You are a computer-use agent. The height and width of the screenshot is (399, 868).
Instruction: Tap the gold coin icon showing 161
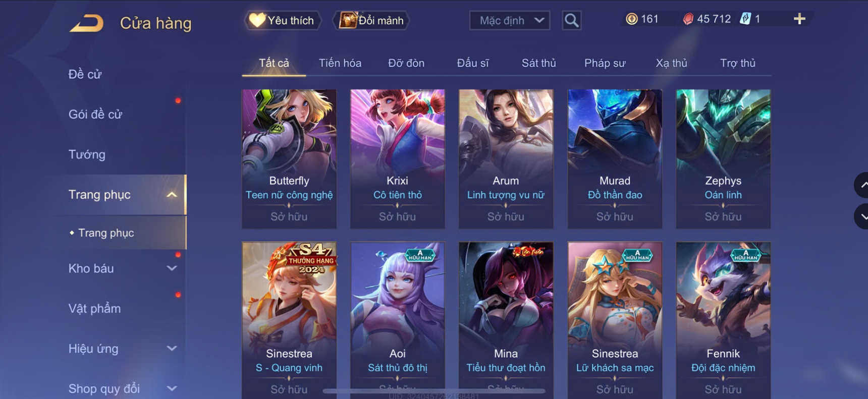(x=631, y=19)
